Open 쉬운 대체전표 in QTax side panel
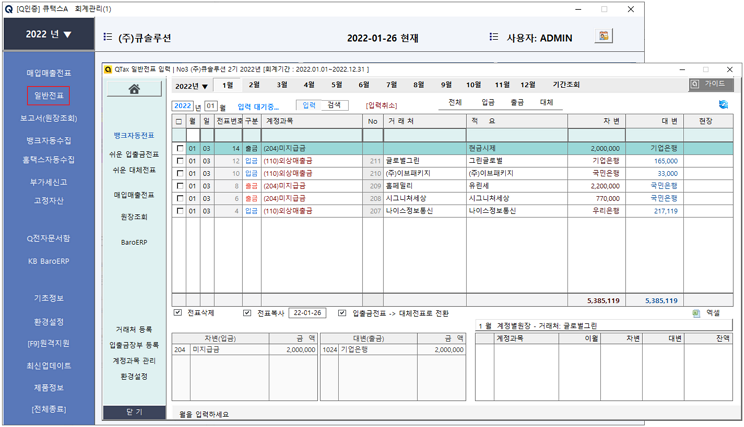Image resolution: width=744 pixels, height=427 pixels. click(x=134, y=170)
